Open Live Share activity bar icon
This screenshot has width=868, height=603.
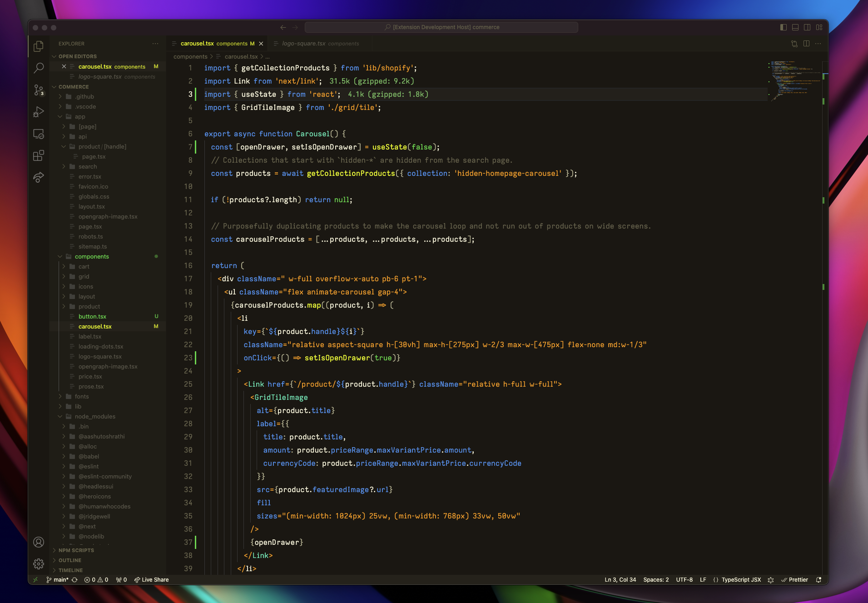point(39,177)
